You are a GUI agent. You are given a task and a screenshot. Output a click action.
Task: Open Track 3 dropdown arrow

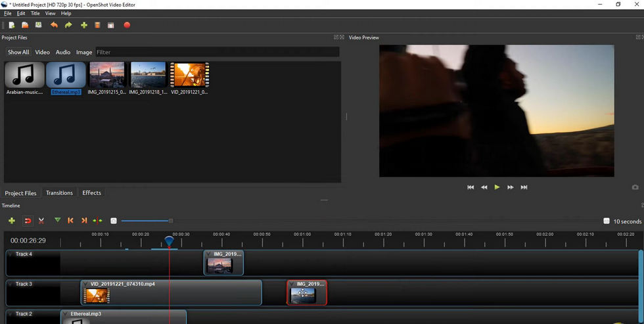point(11,284)
